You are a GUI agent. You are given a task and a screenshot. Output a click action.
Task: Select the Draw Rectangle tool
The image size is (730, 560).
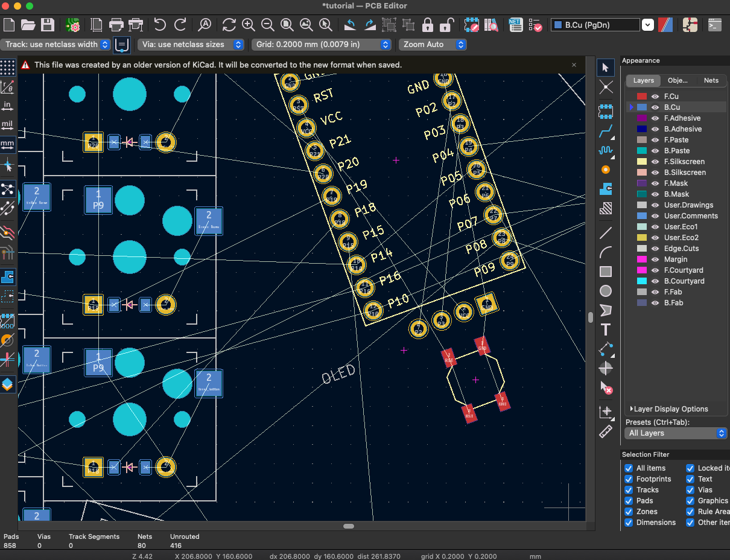click(x=606, y=271)
